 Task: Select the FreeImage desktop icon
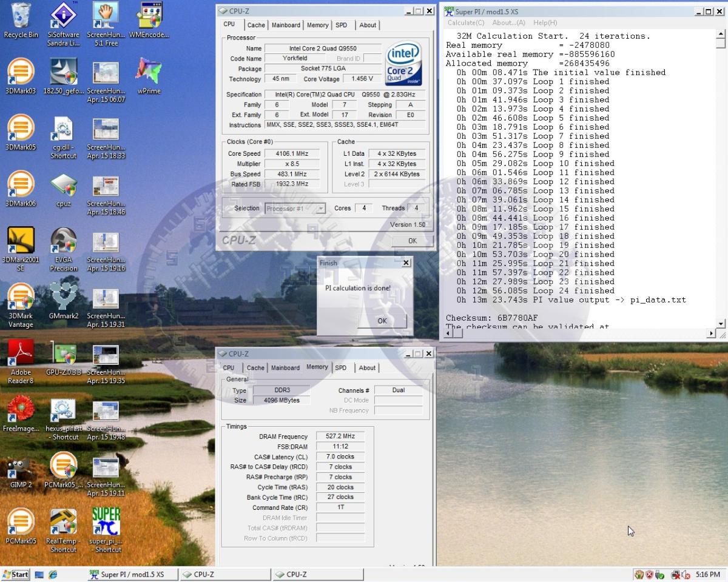(21, 414)
